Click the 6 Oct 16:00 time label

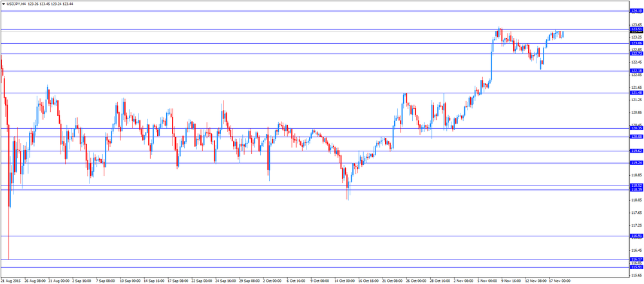click(x=296, y=281)
